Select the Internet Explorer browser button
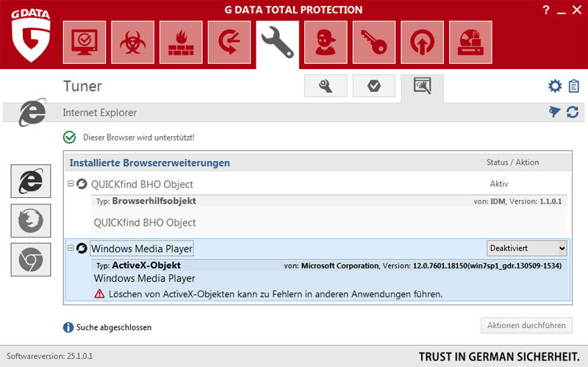This screenshot has width=588, height=367. point(31,181)
